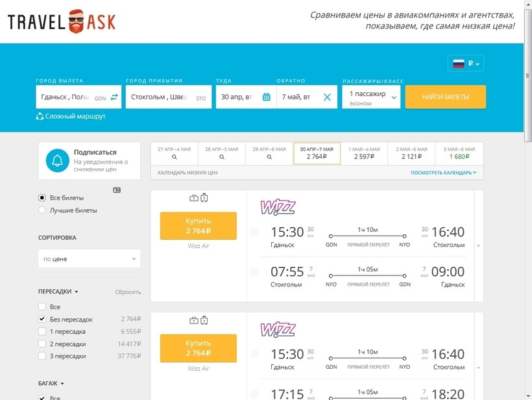532x400 pixels.
Task: Swap departure and arrival cities
Action: [114, 97]
